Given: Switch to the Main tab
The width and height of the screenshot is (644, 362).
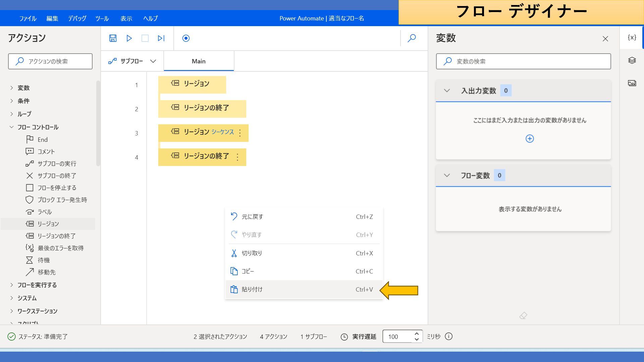Looking at the screenshot, I should pos(199,61).
